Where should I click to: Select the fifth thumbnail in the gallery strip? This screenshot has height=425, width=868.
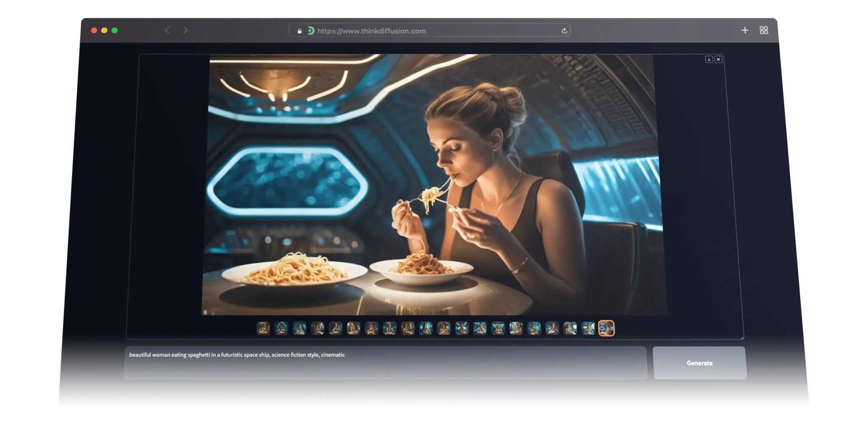[x=335, y=328]
